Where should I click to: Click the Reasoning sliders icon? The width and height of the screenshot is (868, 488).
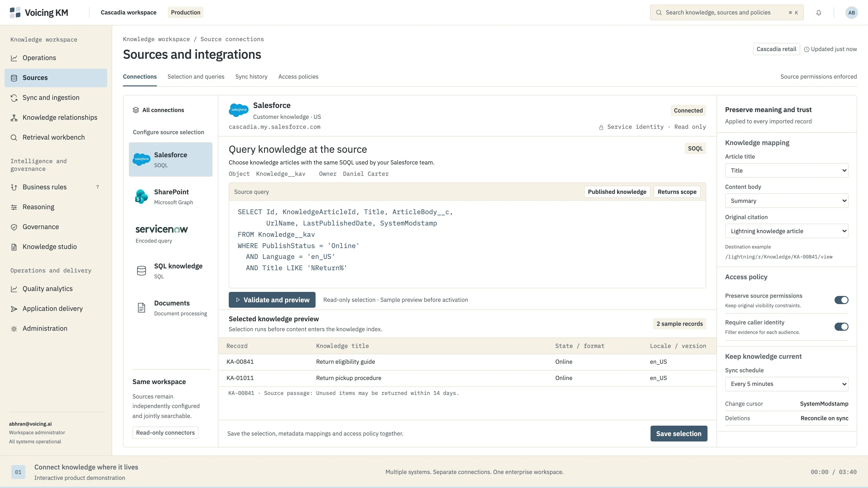click(14, 207)
